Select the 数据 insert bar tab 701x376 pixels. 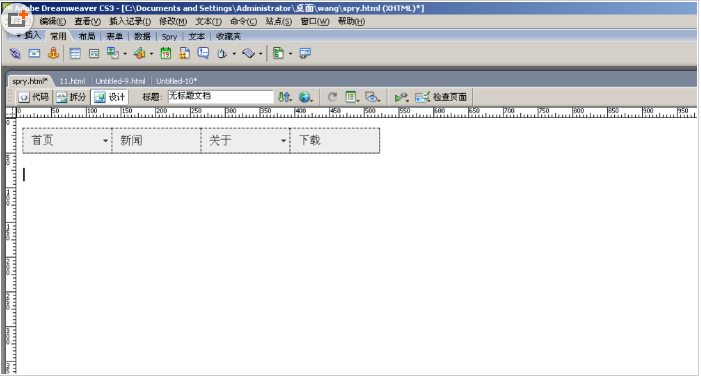point(142,36)
